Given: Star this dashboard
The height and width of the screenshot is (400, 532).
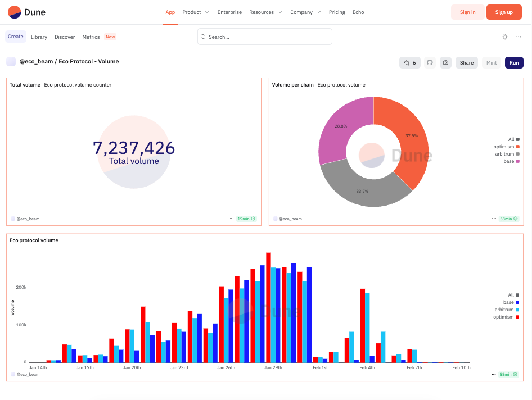Looking at the screenshot, I should 410,63.
